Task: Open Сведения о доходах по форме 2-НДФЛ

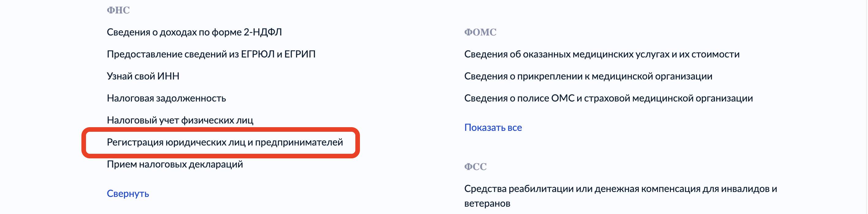Action: click(x=194, y=32)
